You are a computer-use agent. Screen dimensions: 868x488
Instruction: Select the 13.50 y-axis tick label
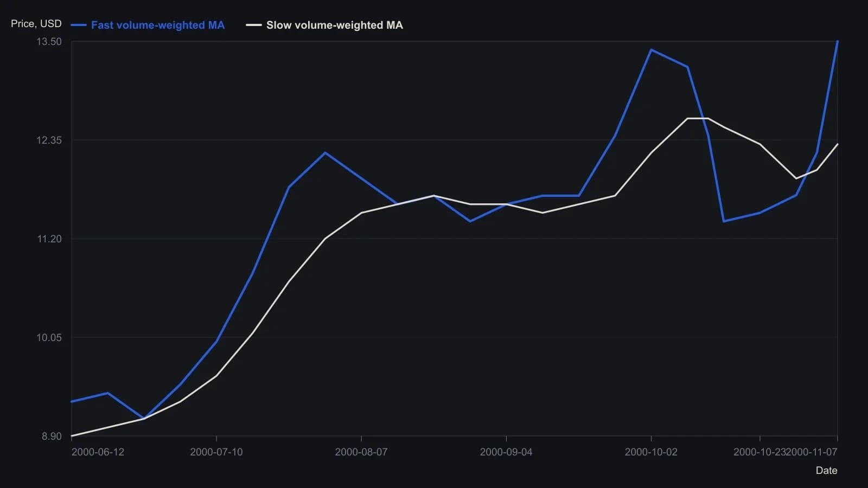[x=49, y=42]
